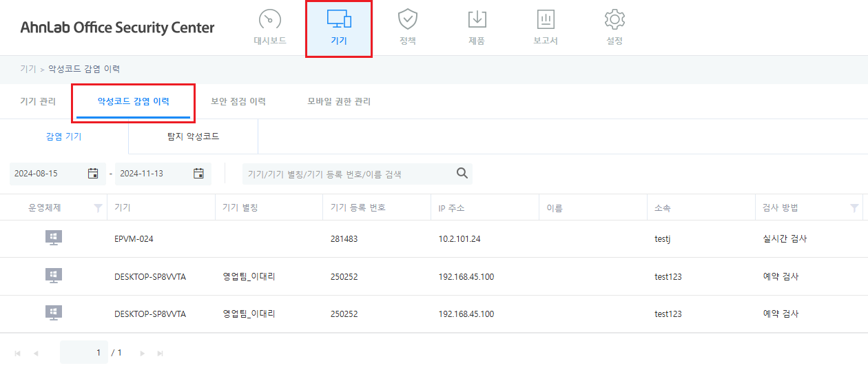This screenshot has width=868, height=379.
Task: Open the 검사 방법 column filter
Action: [x=854, y=208]
